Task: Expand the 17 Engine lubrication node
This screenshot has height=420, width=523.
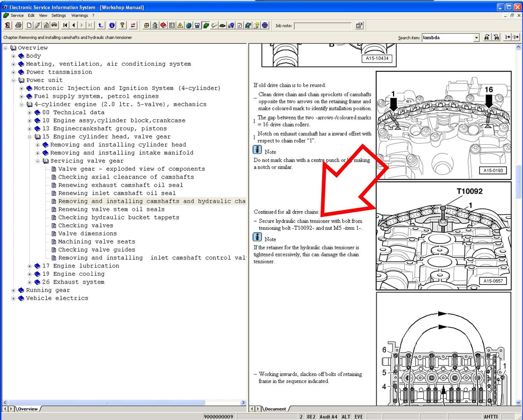Action: [30, 266]
